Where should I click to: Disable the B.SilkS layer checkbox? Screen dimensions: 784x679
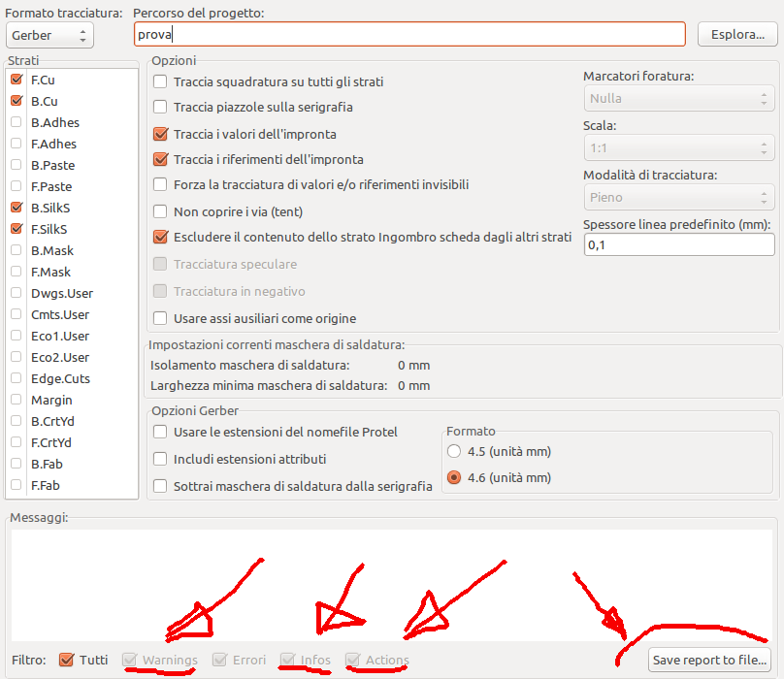[x=16, y=208]
